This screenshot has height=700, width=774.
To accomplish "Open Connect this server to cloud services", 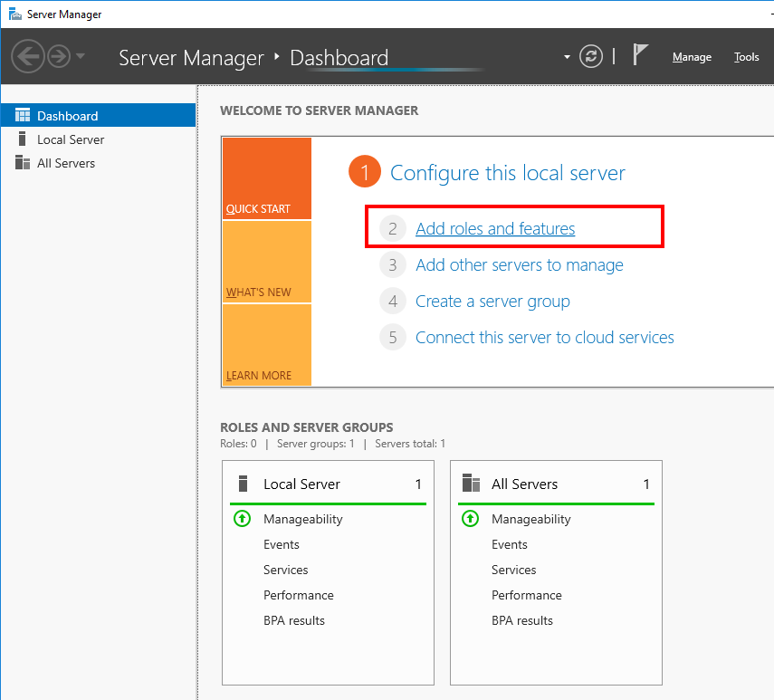I will tap(544, 338).
